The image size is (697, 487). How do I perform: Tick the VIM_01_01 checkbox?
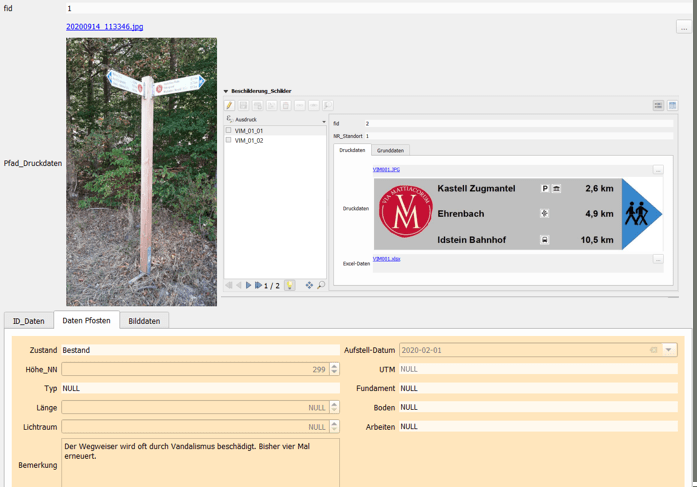(228, 130)
